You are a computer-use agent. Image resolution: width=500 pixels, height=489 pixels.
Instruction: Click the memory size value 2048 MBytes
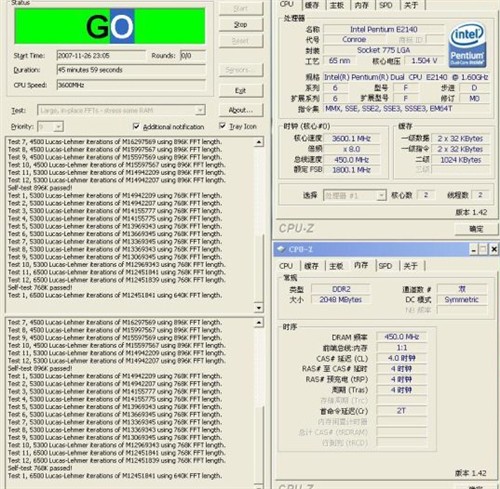[341, 300]
